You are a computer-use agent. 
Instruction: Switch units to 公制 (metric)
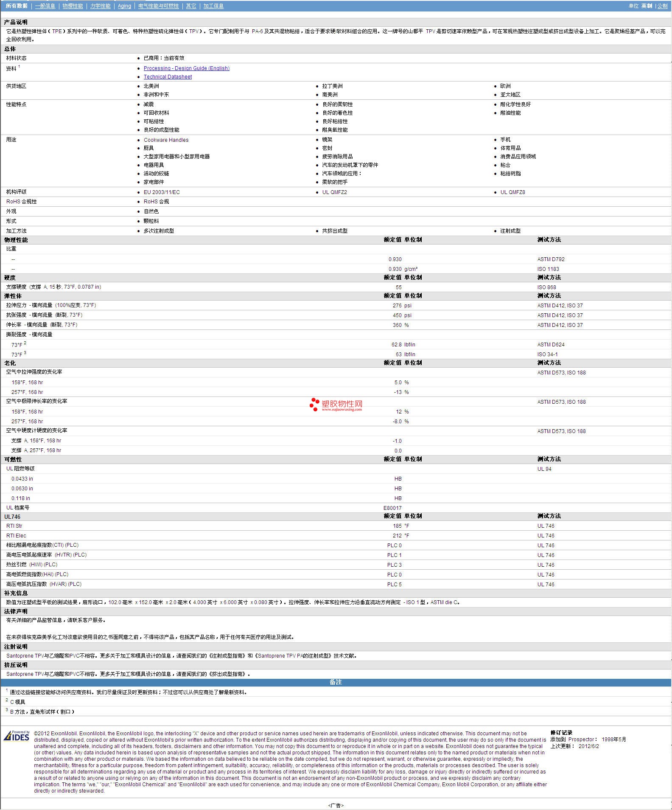click(x=662, y=6)
